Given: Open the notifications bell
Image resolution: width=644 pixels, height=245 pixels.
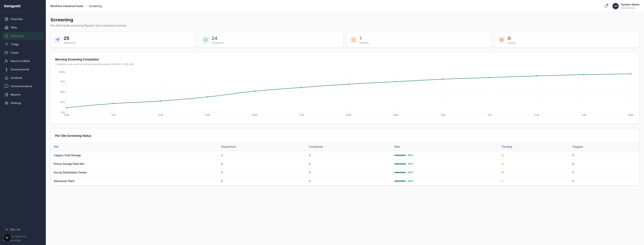Looking at the screenshot, I should [606, 6].
